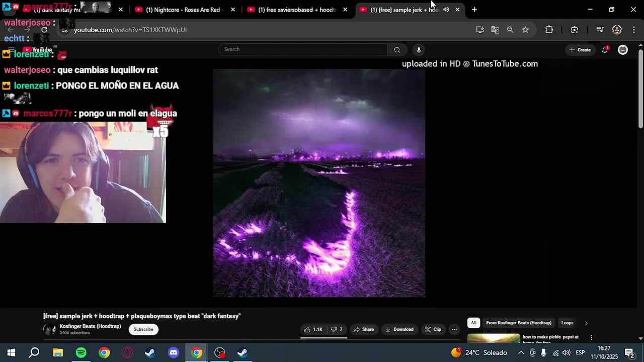The height and width of the screenshot is (362, 644).
Task: Start voice search with the microphone icon
Action: [x=419, y=49]
